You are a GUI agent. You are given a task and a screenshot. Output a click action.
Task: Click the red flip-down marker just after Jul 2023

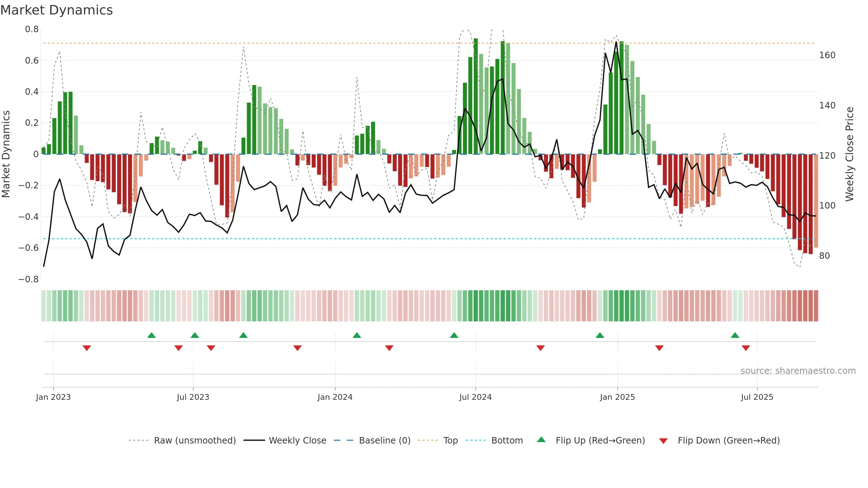[x=211, y=348]
